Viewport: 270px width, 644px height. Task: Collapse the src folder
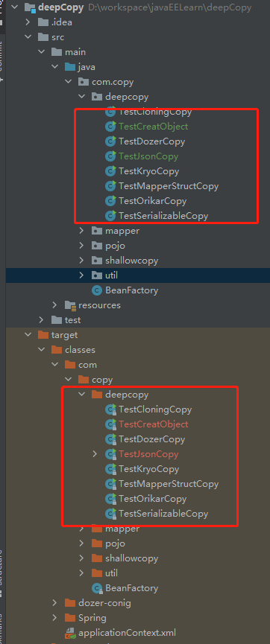(28, 37)
